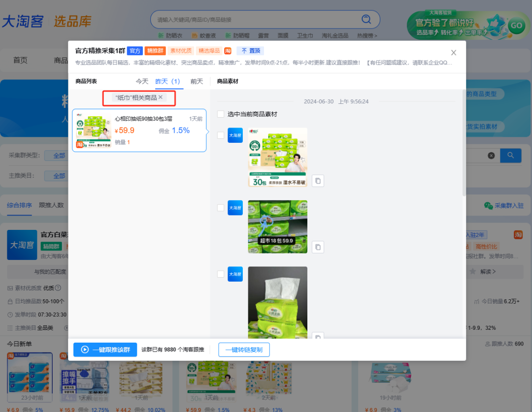Viewport: 532px width, 412px height.
Task: Select 全部 for 采集群类型 filter
Action: [x=59, y=156]
